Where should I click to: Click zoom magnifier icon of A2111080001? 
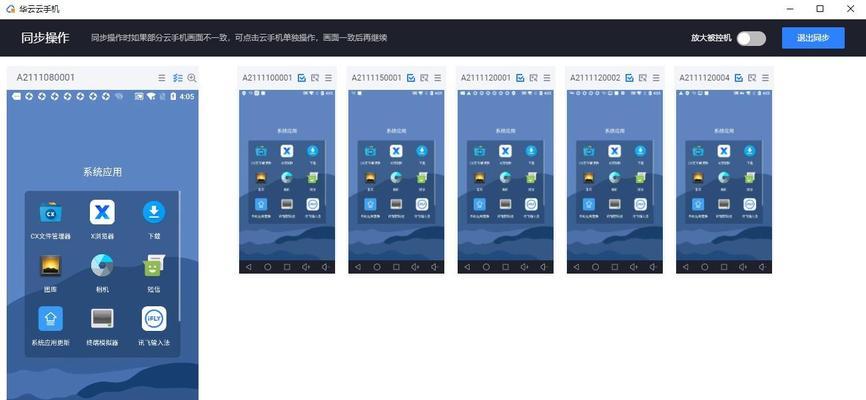(x=192, y=78)
